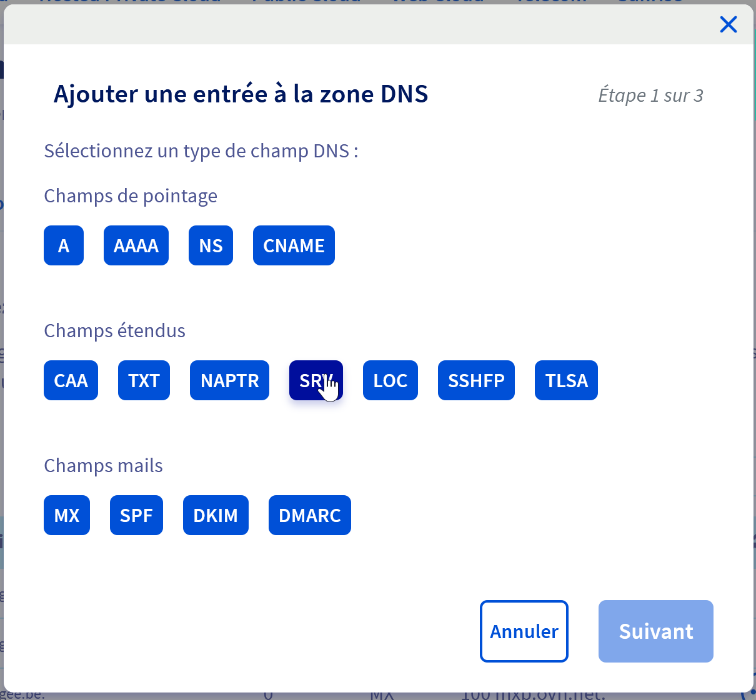Pick the TLSA record type
Image resolution: width=756 pixels, height=700 pixels.
[566, 380]
